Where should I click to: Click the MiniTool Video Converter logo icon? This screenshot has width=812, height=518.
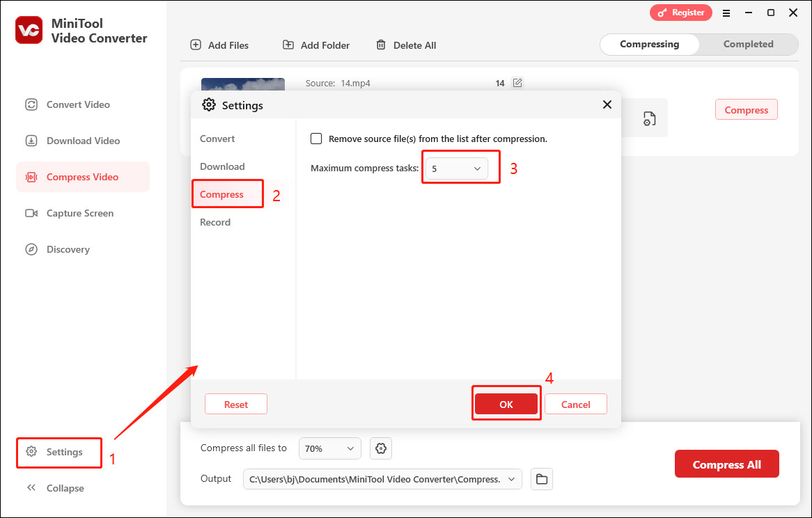pyautogui.click(x=29, y=30)
